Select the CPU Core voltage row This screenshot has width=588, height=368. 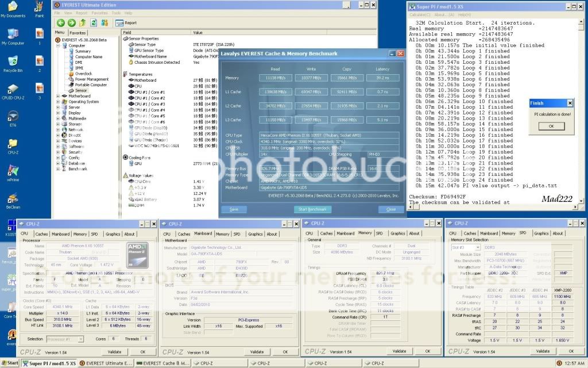tap(142, 181)
